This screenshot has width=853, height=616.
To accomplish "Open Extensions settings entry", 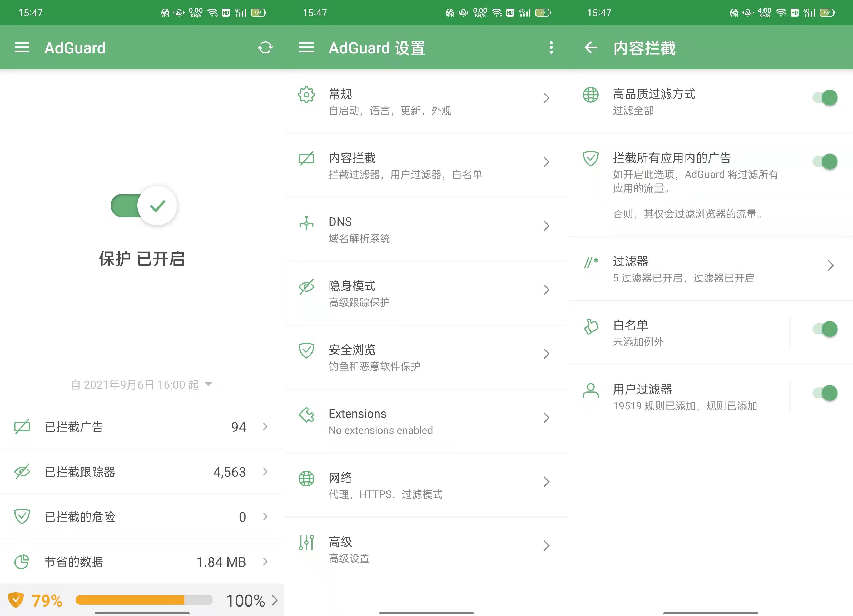I will coord(426,421).
